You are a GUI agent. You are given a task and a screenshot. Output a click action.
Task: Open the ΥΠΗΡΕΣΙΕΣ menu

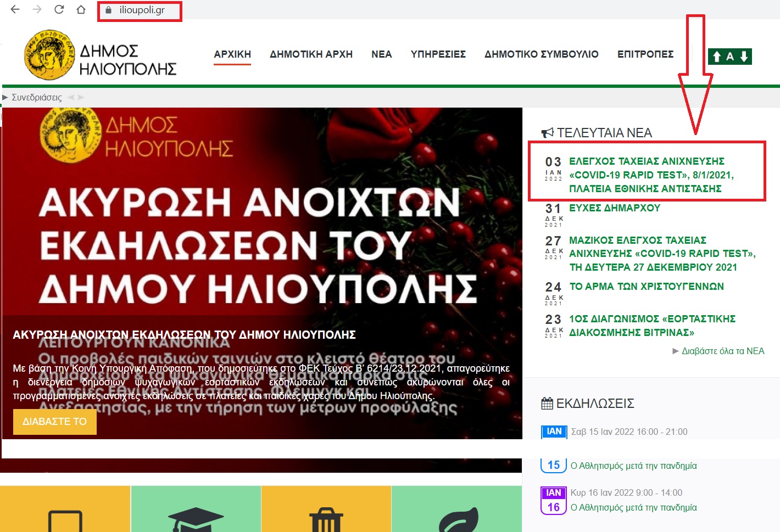[438, 54]
